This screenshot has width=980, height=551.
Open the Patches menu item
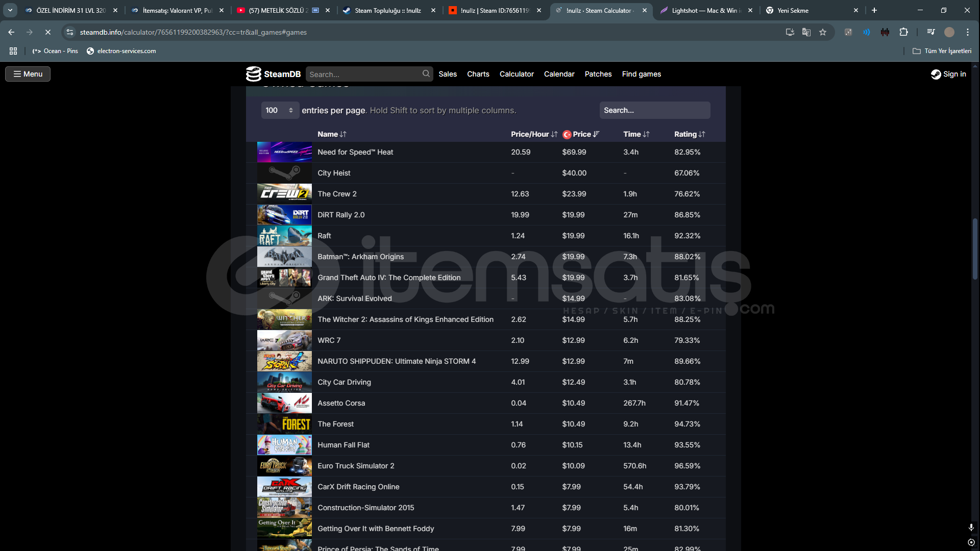click(x=598, y=74)
